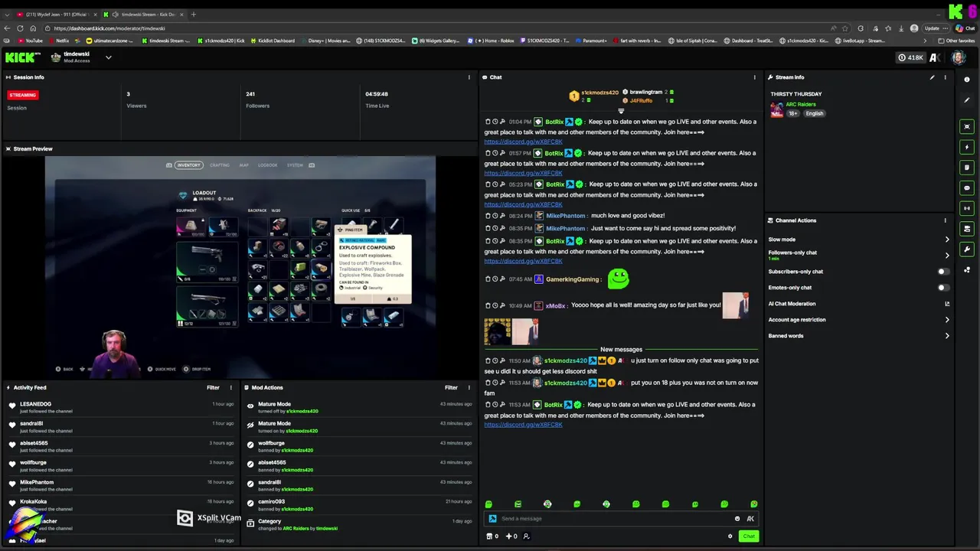Click the user check icon below chat

click(x=526, y=536)
